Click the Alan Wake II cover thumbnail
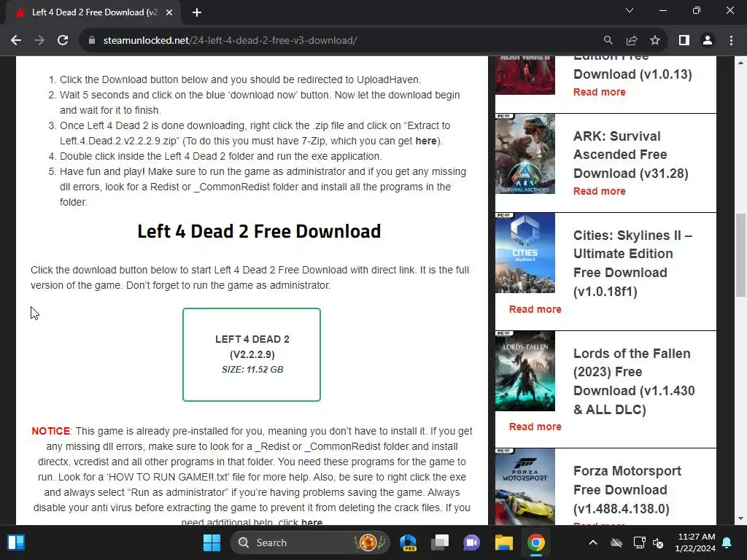 click(x=525, y=75)
